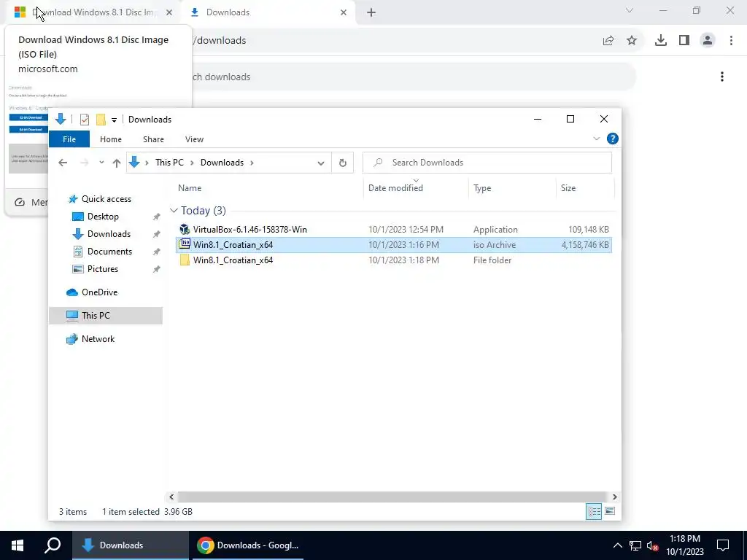Refresh the Downloads folder view
Screen dimensions: 747x560
pos(343,163)
